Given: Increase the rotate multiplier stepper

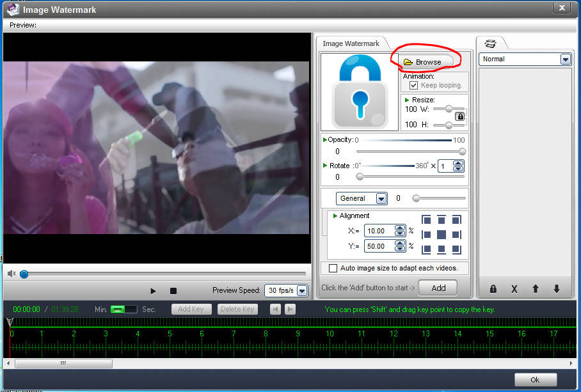Looking at the screenshot, I should (458, 163).
